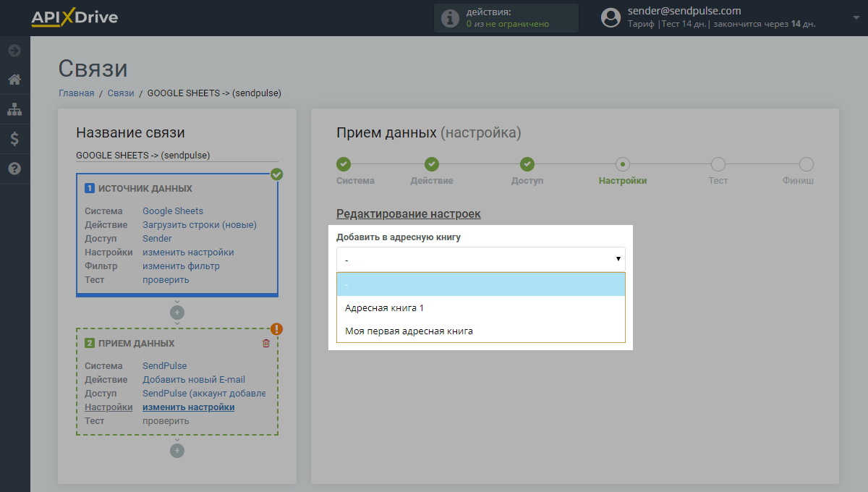Open the SendPulse system link
The width and height of the screenshot is (868, 492).
click(x=164, y=366)
